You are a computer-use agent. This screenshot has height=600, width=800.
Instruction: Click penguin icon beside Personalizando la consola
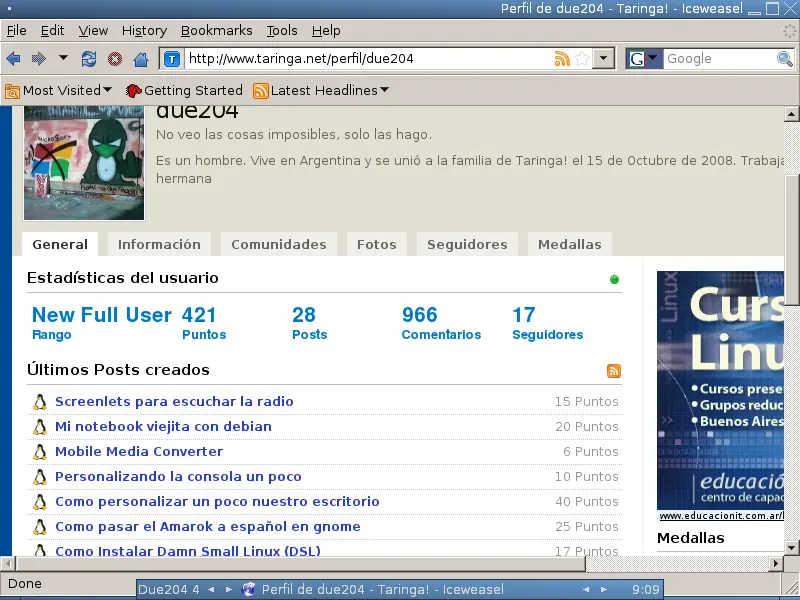pyautogui.click(x=40, y=477)
